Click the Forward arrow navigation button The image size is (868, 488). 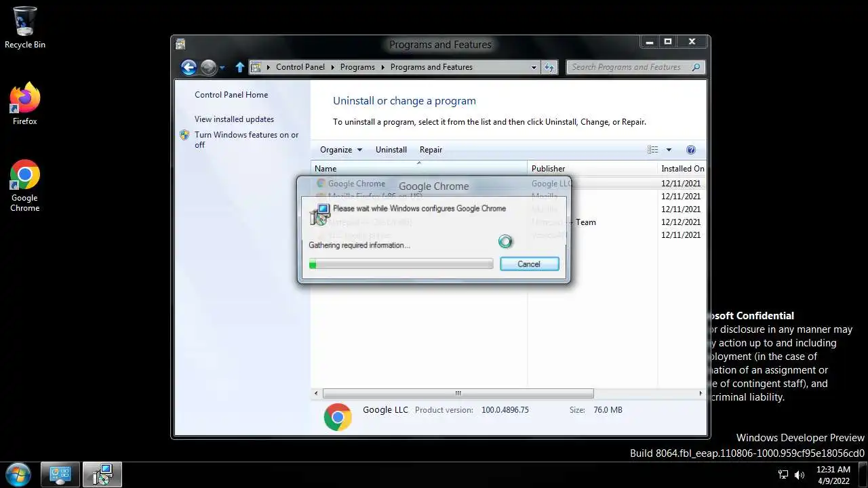point(208,67)
